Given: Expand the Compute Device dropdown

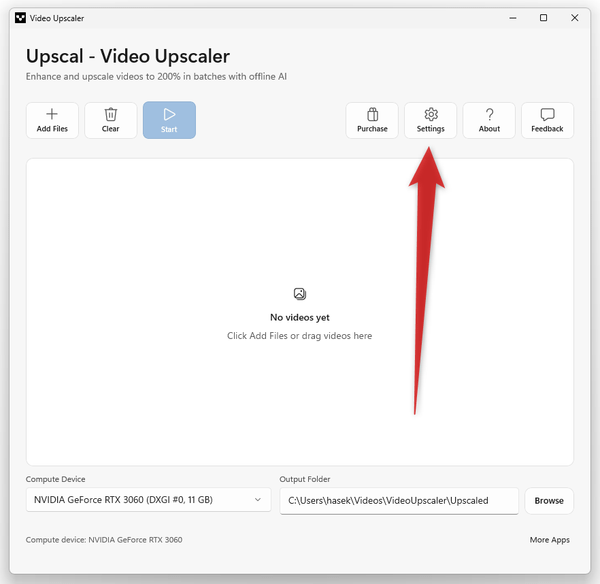Looking at the screenshot, I should click(148, 500).
